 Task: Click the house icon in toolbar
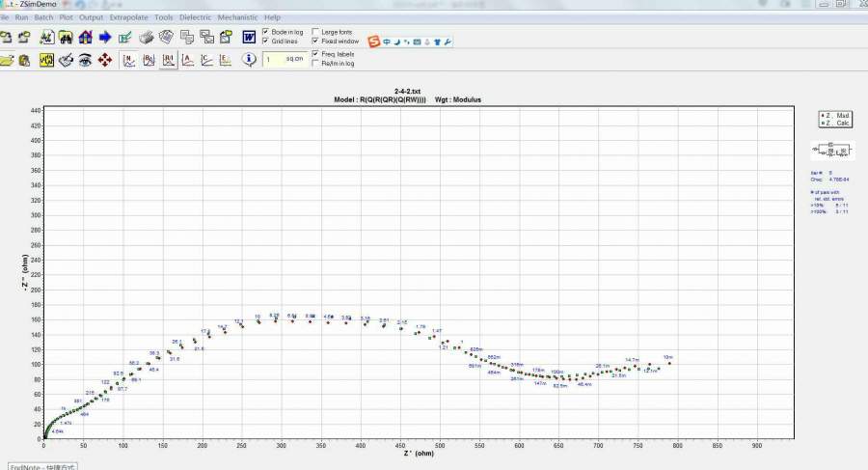(x=86, y=38)
